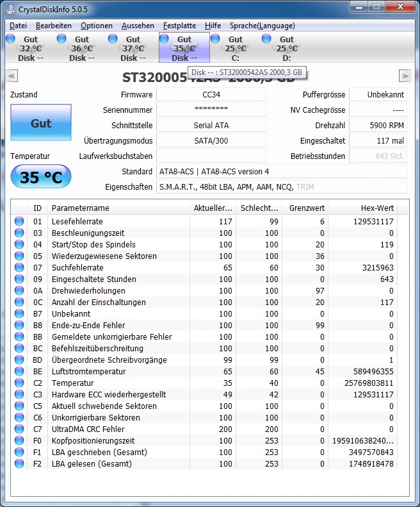
Task: Click the NV Cachegrösse field
Action: [378, 110]
